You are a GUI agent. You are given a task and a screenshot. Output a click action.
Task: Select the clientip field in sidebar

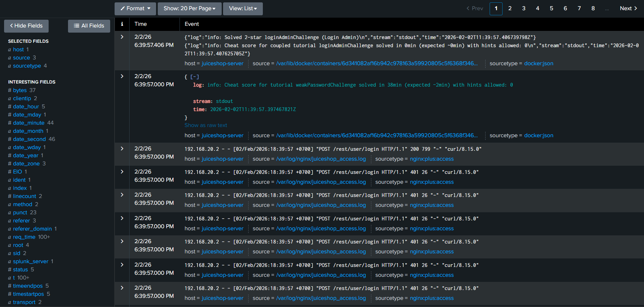click(22, 98)
